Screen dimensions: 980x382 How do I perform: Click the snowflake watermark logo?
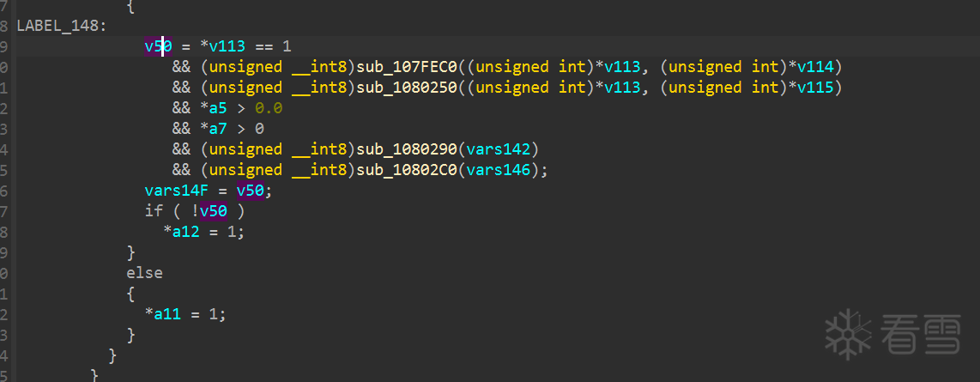(x=848, y=332)
